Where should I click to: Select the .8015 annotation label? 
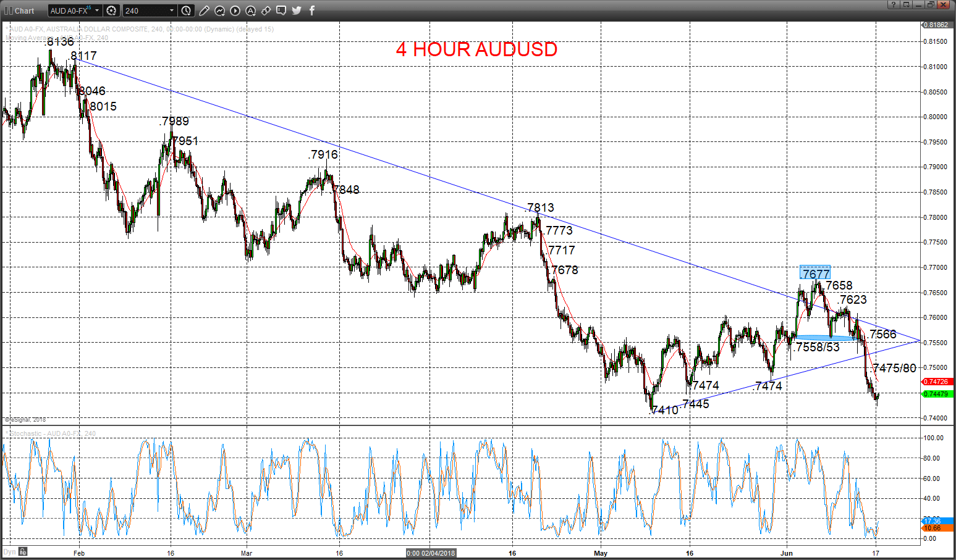(102, 106)
